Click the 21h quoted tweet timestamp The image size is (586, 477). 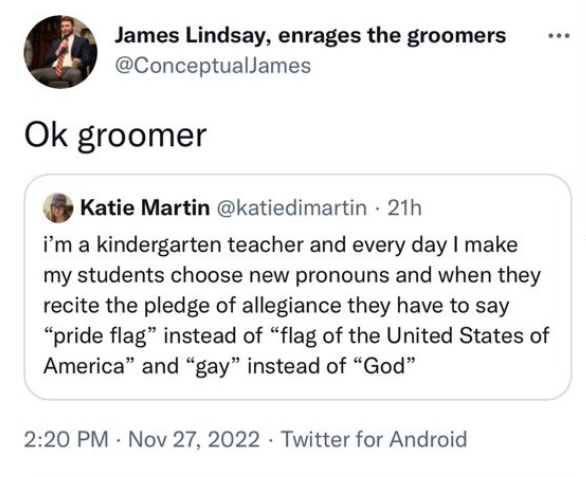(x=404, y=208)
